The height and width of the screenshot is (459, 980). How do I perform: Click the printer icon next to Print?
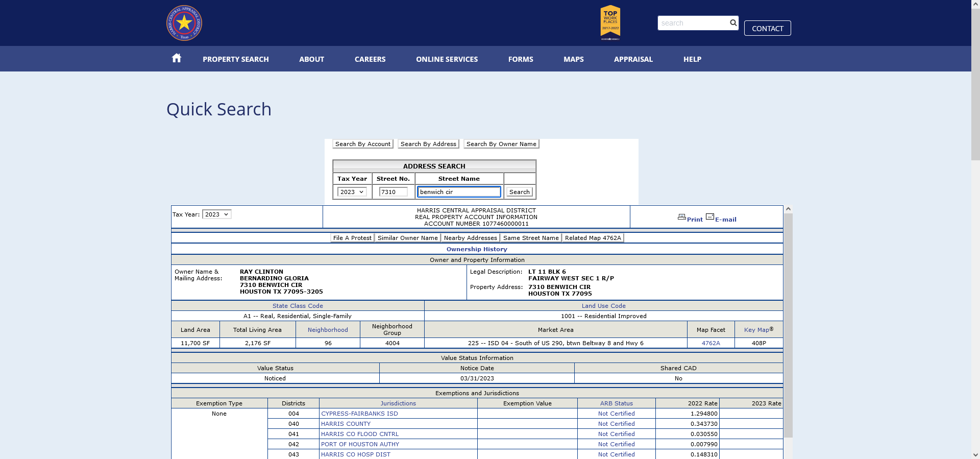click(x=682, y=217)
